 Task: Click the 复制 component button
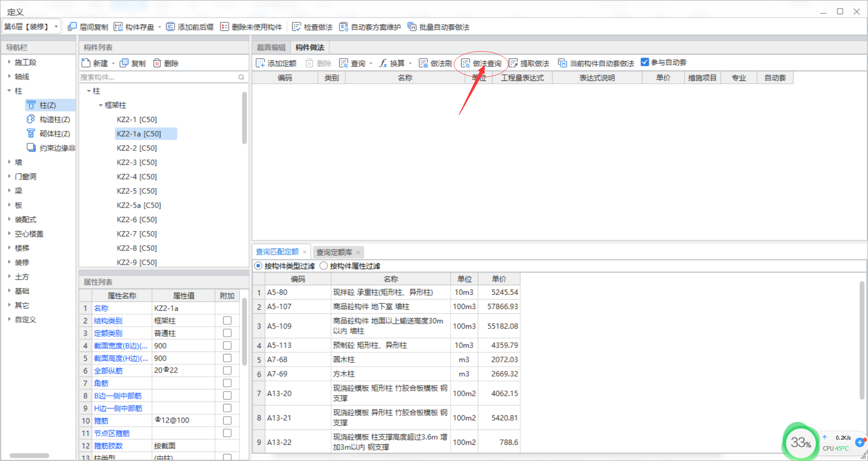click(x=133, y=63)
